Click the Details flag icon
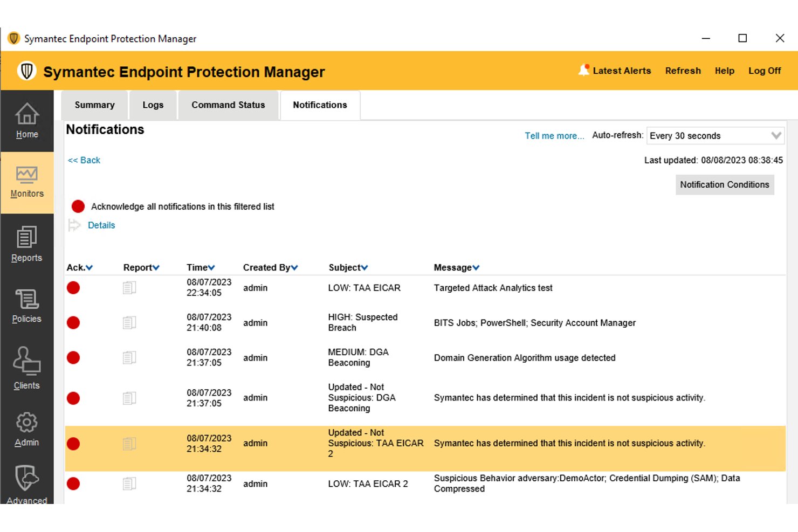 pos(74,225)
